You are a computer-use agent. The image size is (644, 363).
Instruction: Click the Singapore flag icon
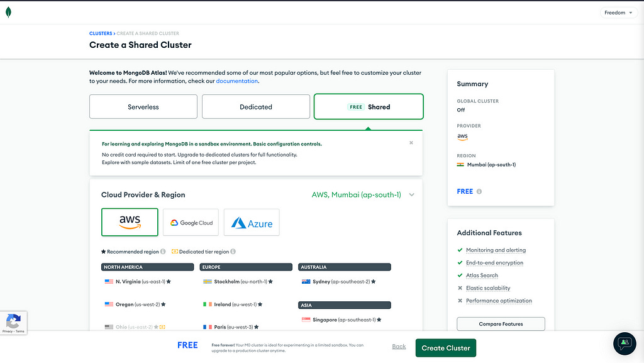(x=306, y=320)
